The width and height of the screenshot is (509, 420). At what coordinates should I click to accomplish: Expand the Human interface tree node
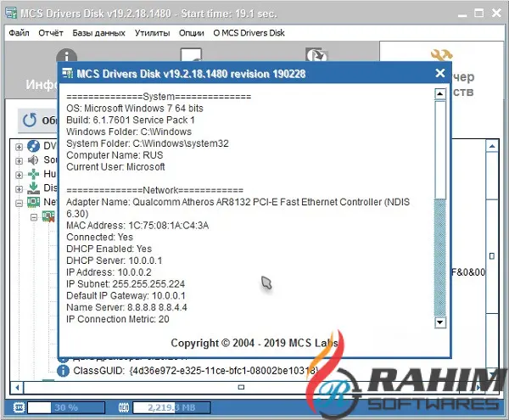point(20,175)
